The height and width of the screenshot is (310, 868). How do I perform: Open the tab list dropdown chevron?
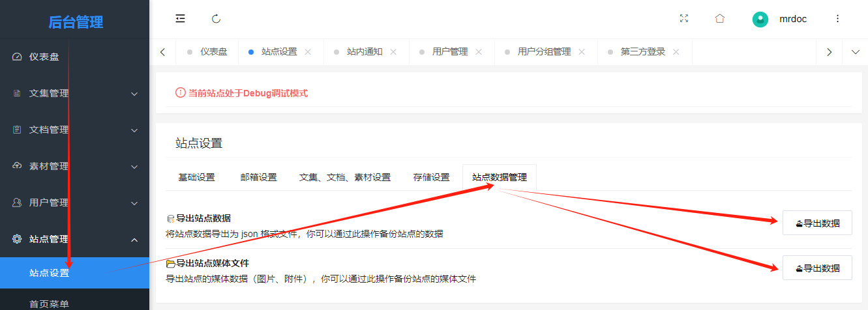pyautogui.click(x=856, y=52)
